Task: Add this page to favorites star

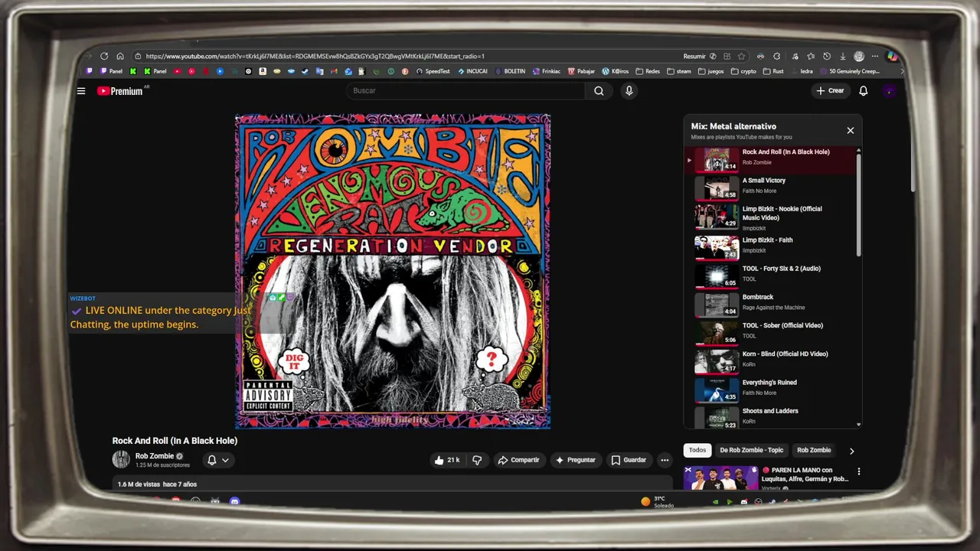Action: pyautogui.click(x=741, y=56)
